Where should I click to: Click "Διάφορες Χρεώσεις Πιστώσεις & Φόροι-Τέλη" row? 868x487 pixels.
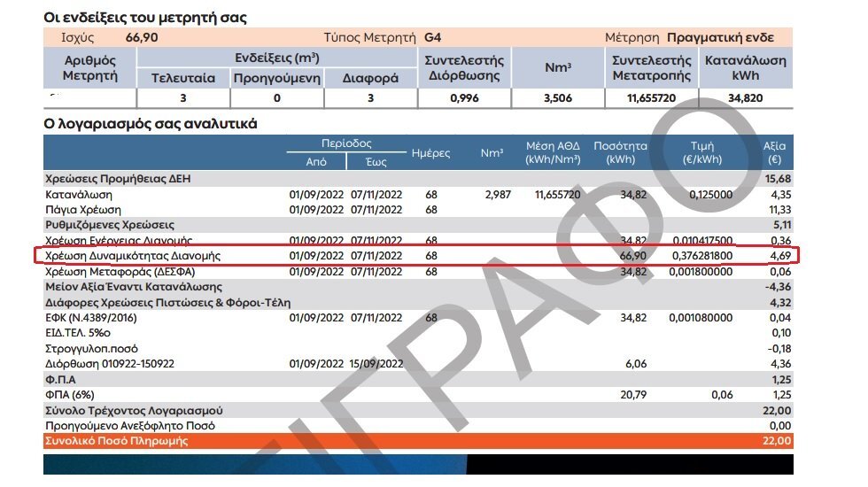(418, 303)
